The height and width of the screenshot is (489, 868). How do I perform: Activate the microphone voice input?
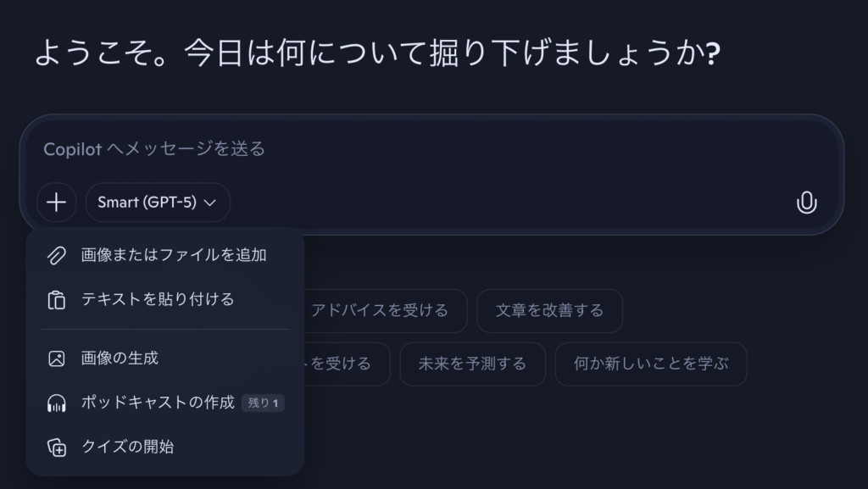pyautogui.click(x=806, y=203)
